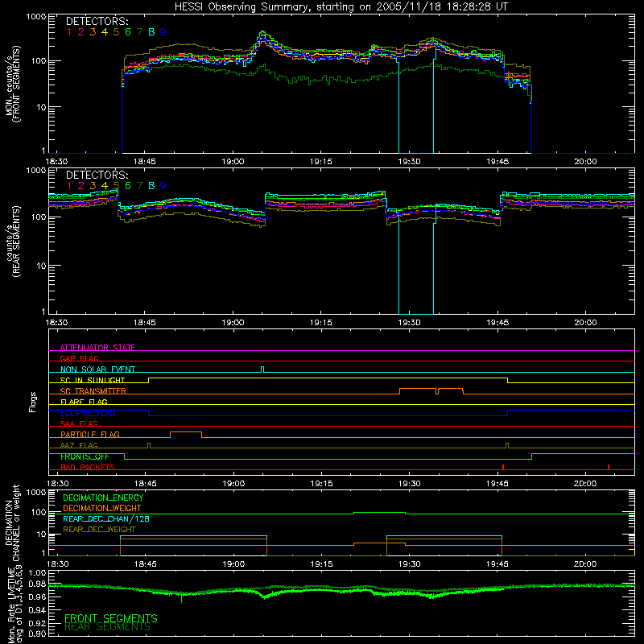This screenshot has height=644, width=644.
Task: Select the SC TRANSMITTER flag label
Action: 93,390
